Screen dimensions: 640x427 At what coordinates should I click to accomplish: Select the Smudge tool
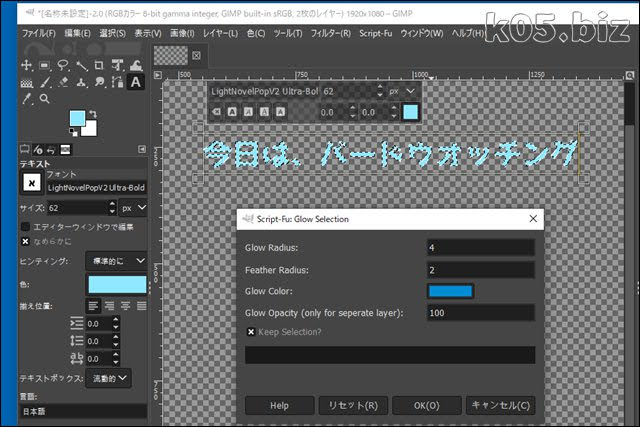pyautogui.click(x=99, y=83)
